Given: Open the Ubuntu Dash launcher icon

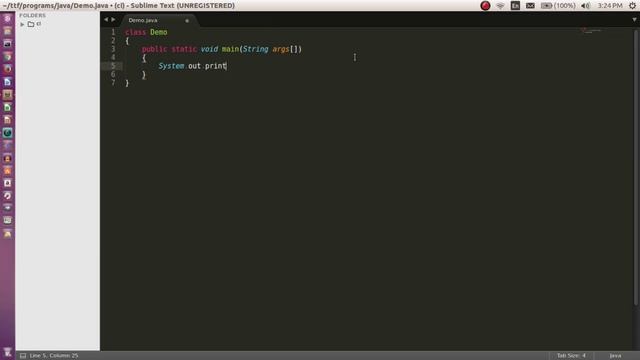Looking at the screenshot, I should coord(7,19).
